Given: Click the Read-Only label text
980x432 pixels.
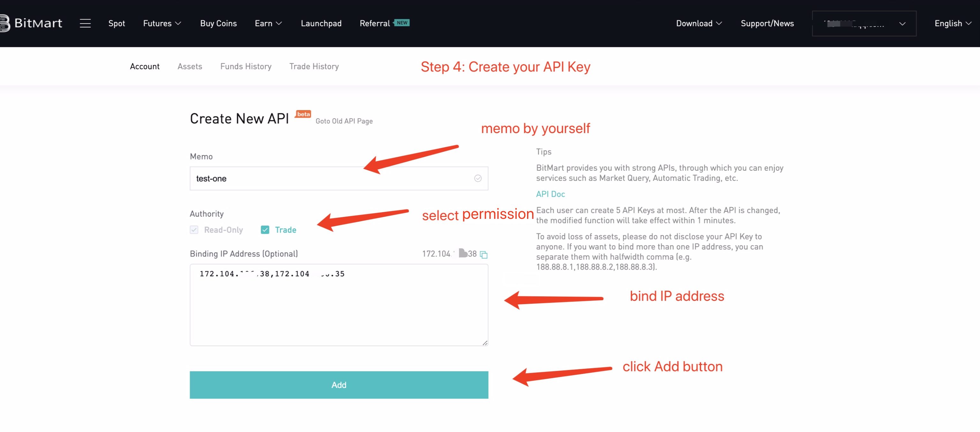Looking at the screenshot, I should [223, 230].
